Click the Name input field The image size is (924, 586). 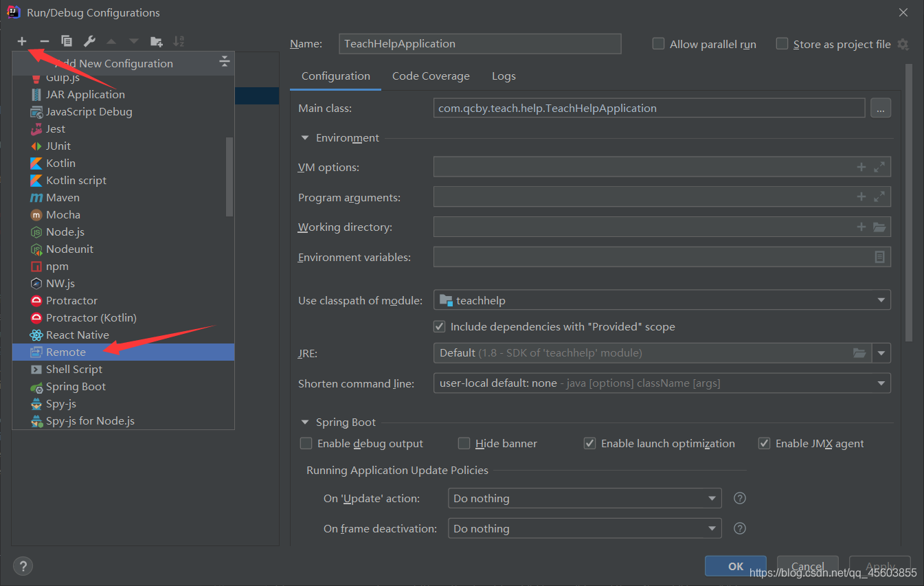coord(480,43)
